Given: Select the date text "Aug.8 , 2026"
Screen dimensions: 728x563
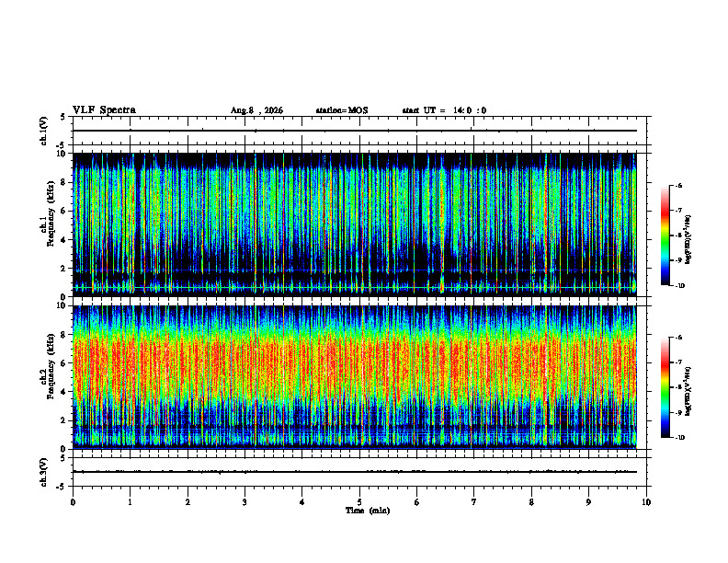Looking at the screenshot, I should click(x=256, y=110).
